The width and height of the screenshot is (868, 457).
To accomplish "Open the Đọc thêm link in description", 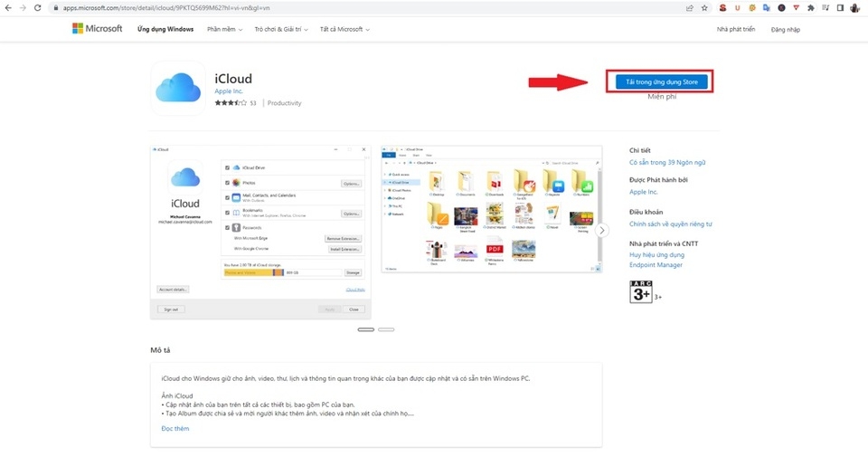I will point(175,428).
